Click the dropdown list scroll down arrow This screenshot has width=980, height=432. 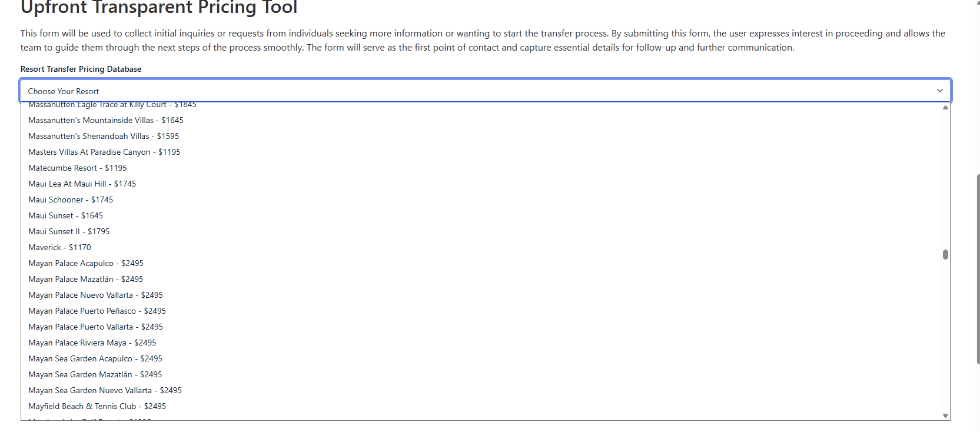(945, 416)
